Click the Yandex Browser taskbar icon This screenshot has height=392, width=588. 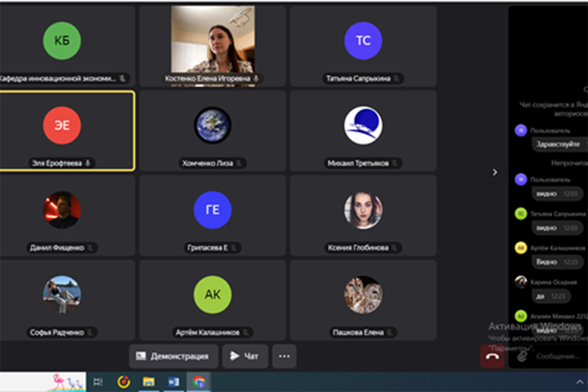click(123, 382)
